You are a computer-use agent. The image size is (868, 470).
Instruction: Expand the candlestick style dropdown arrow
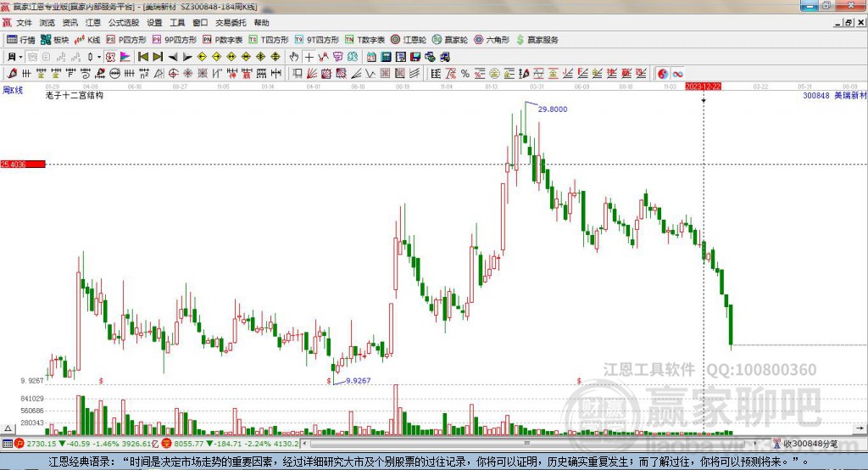point(99,57)
